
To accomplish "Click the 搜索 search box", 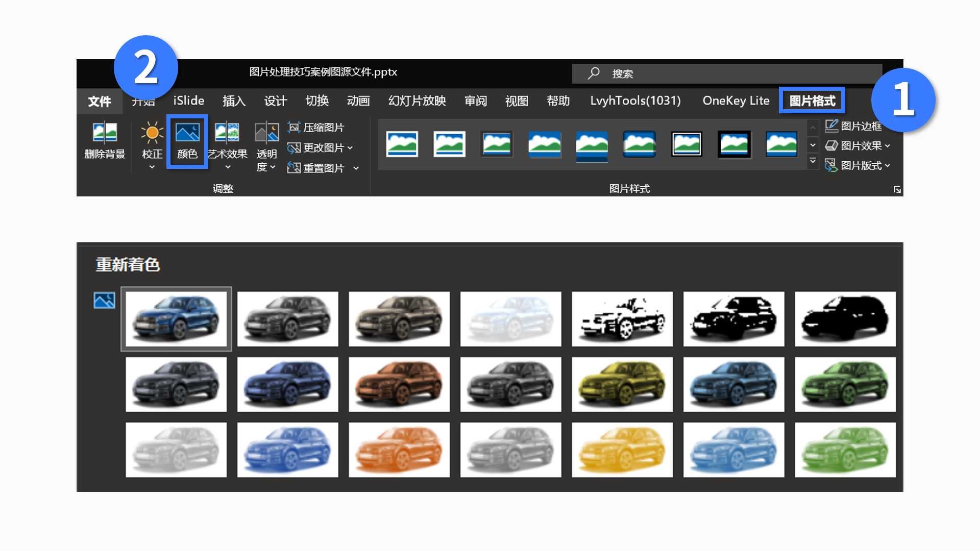I will 727,73.
